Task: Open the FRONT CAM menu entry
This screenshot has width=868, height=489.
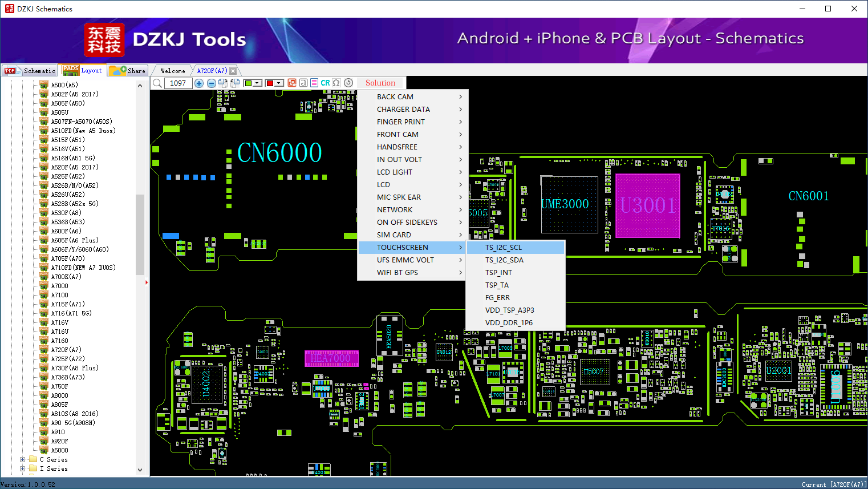Action: pos(413,135)
